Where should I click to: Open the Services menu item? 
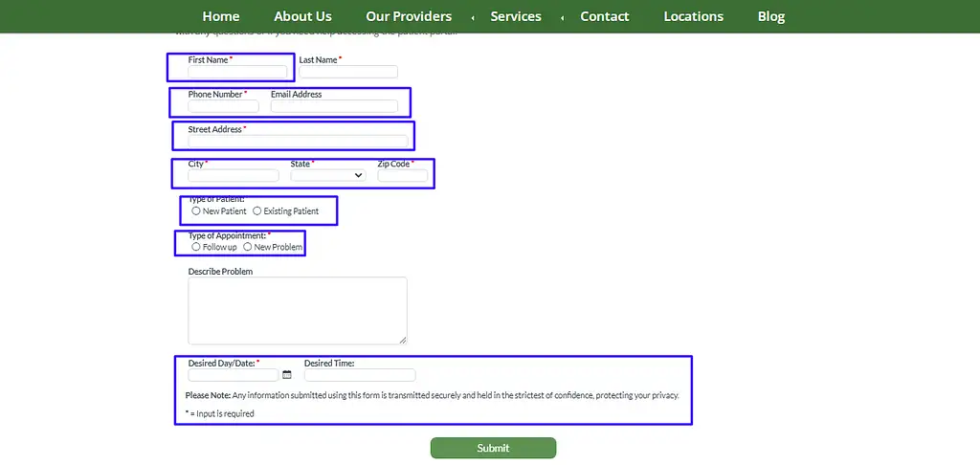coord(516,17)
